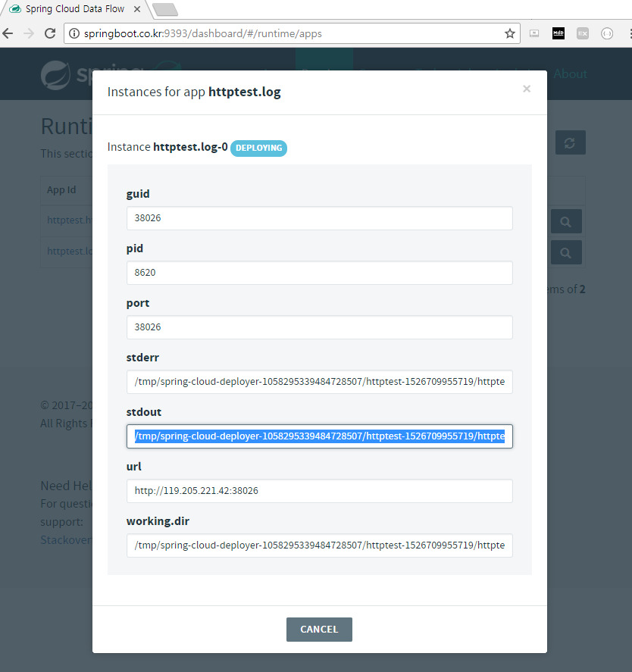This screenshot has width=632, height=672.
Task: Open the Stackoverflow support link
Action: click(x=63, y=539)
